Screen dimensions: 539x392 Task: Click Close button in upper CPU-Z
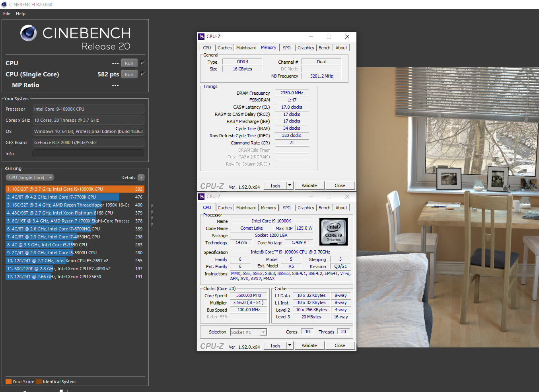point(340,185)
